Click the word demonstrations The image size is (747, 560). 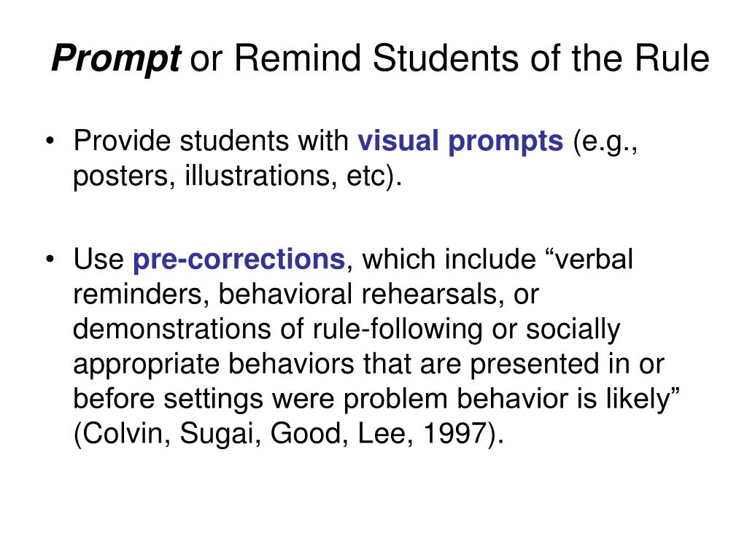pos(172,330)
